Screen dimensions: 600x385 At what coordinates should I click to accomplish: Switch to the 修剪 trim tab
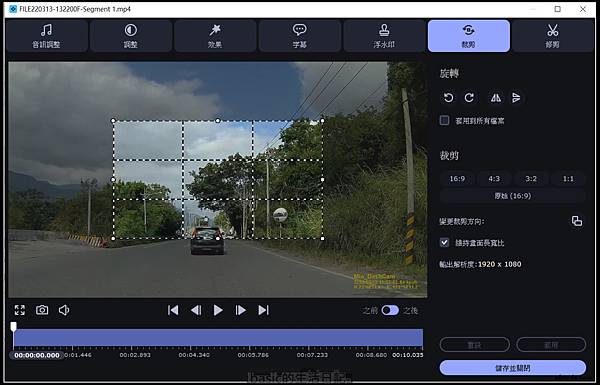coord(553,36)
